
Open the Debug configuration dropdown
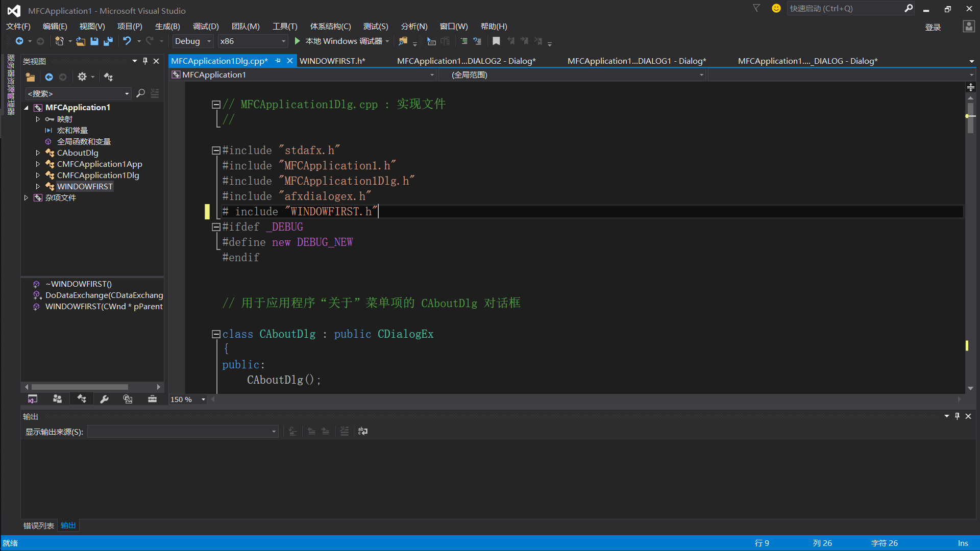click(193, 41)
